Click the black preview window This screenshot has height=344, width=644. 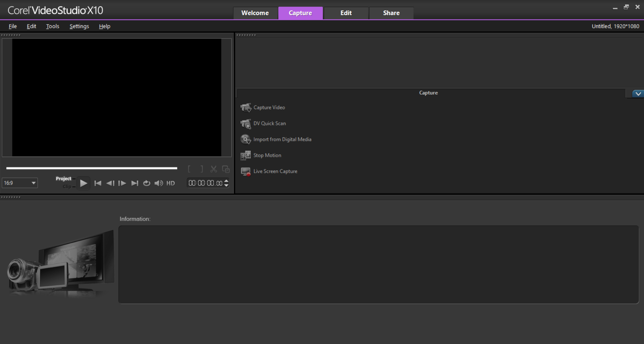[x=117, y=97]
